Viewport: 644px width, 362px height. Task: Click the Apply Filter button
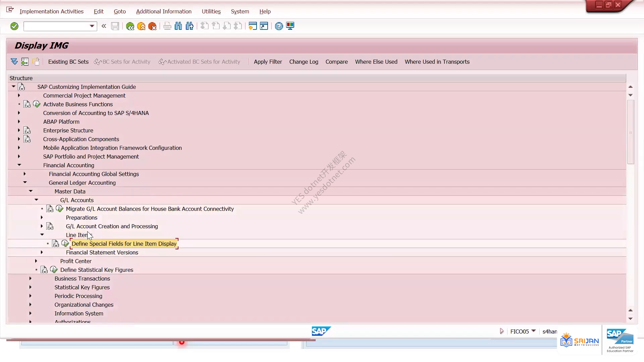(x=268, y=62)
